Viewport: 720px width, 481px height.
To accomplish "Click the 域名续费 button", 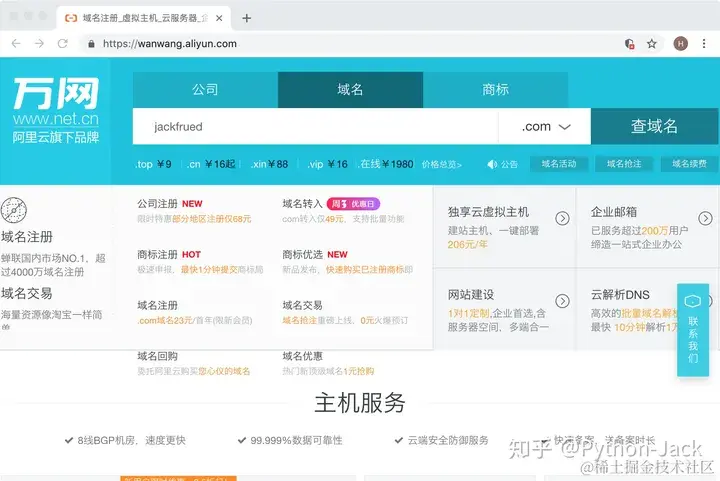I will (x=689, y=164).
